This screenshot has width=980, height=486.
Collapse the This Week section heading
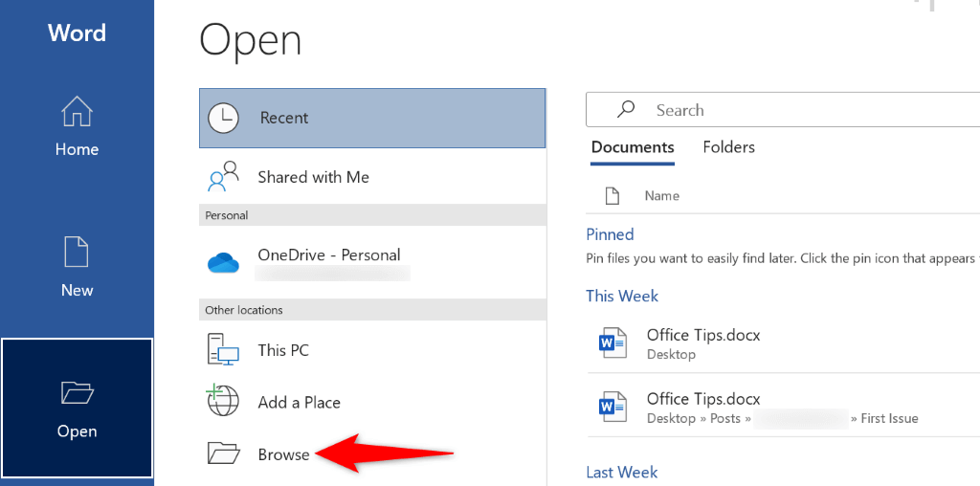tap(622, 297)
